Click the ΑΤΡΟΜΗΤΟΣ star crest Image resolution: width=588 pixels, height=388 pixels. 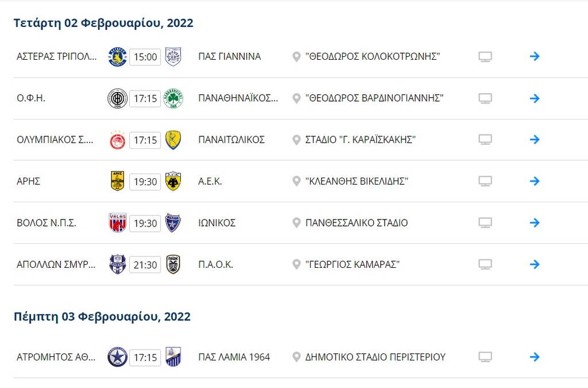pos(117,357)
